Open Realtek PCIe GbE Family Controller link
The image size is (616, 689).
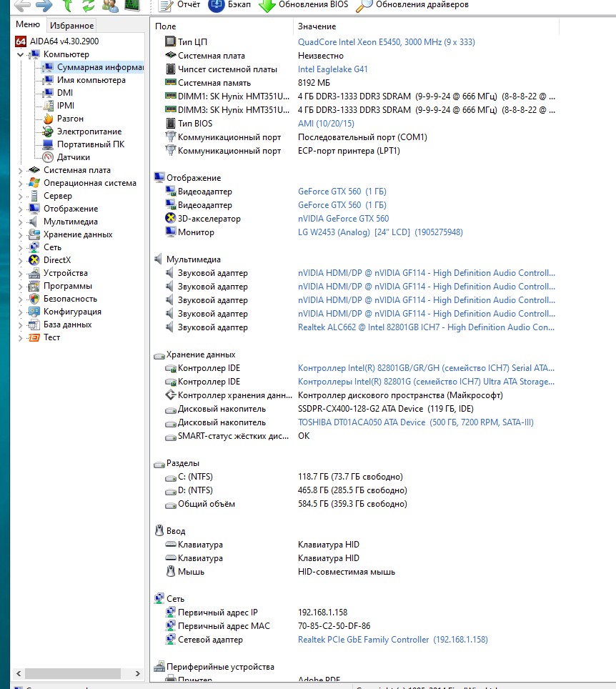click(363, 640)
